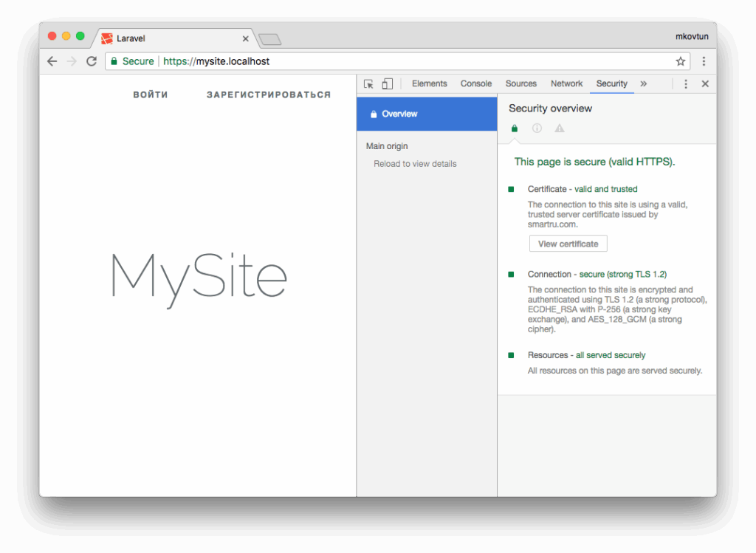Viewport: 756px width, 553px height.
Task: Select the info circle filter icon
Action: click(537, 128)
